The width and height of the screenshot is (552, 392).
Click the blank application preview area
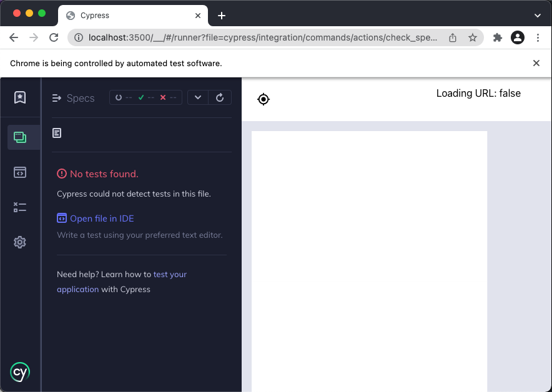(369, 261)
